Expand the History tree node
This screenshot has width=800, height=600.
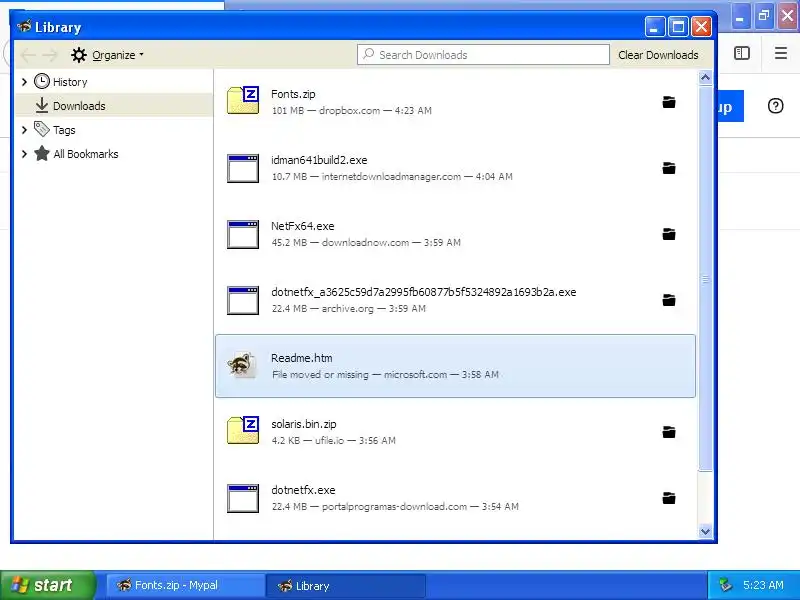tap(24, 82)
